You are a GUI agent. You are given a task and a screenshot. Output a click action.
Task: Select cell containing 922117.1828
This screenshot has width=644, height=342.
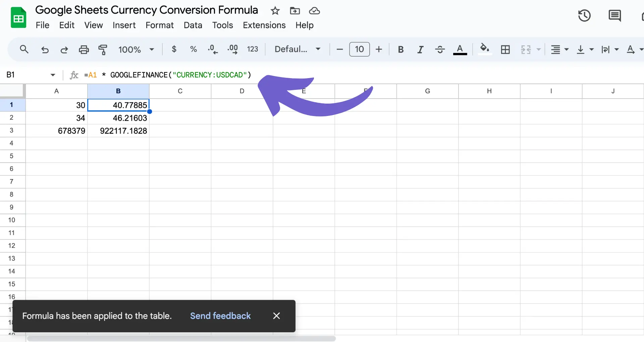pos(118,131)
